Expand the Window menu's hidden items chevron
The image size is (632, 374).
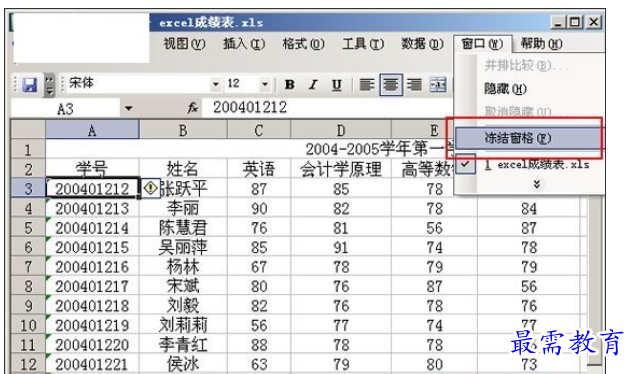tap(536, 184)
